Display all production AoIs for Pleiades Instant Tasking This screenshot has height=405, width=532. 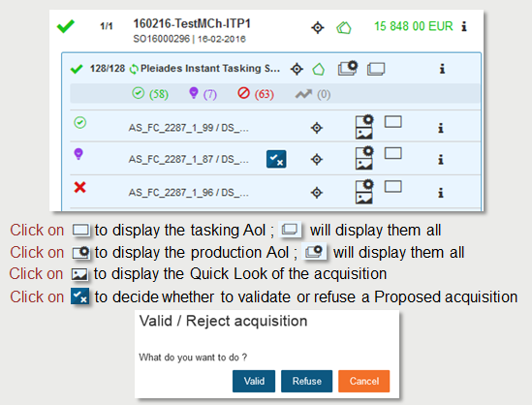pyautogui.click(x=348, y=68)
